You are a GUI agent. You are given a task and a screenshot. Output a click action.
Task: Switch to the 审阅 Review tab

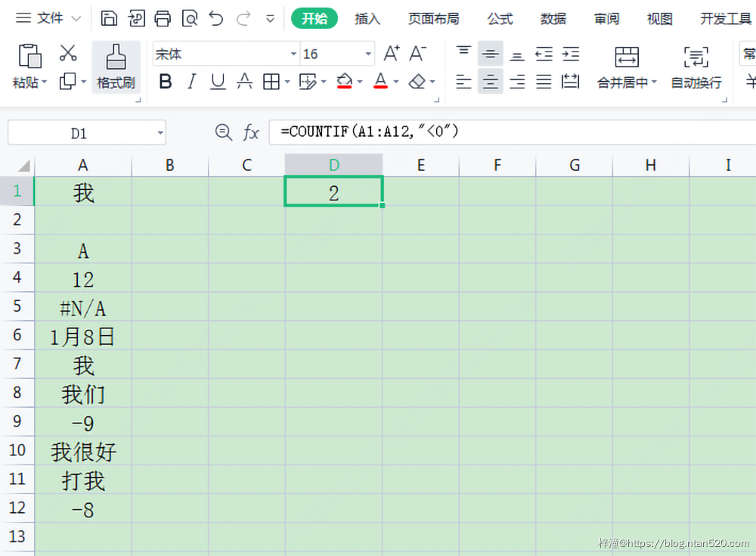[x=606, y=18]
